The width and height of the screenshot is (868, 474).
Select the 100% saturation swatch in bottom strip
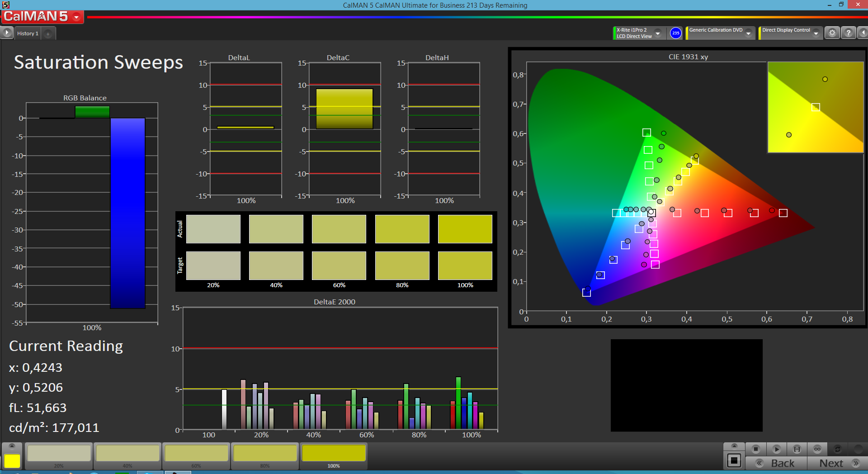point(334,456)
